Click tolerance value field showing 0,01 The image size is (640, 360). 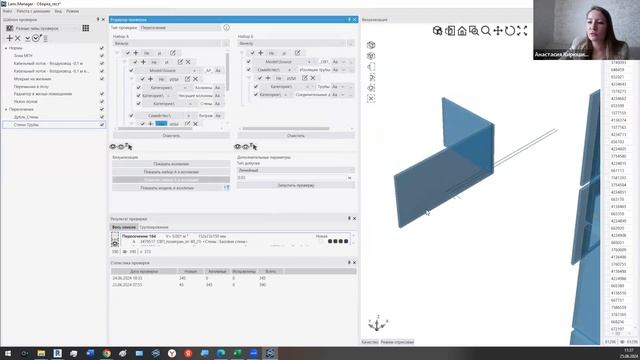292,178
